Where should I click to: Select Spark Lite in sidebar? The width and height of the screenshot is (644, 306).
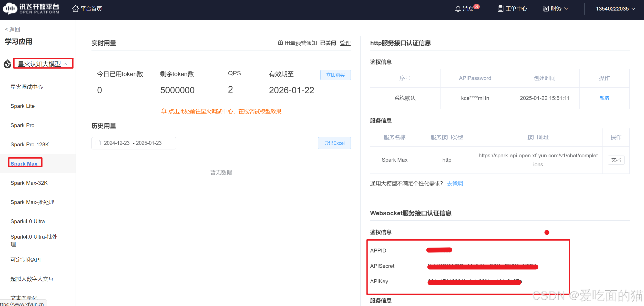tap(23, 106)
